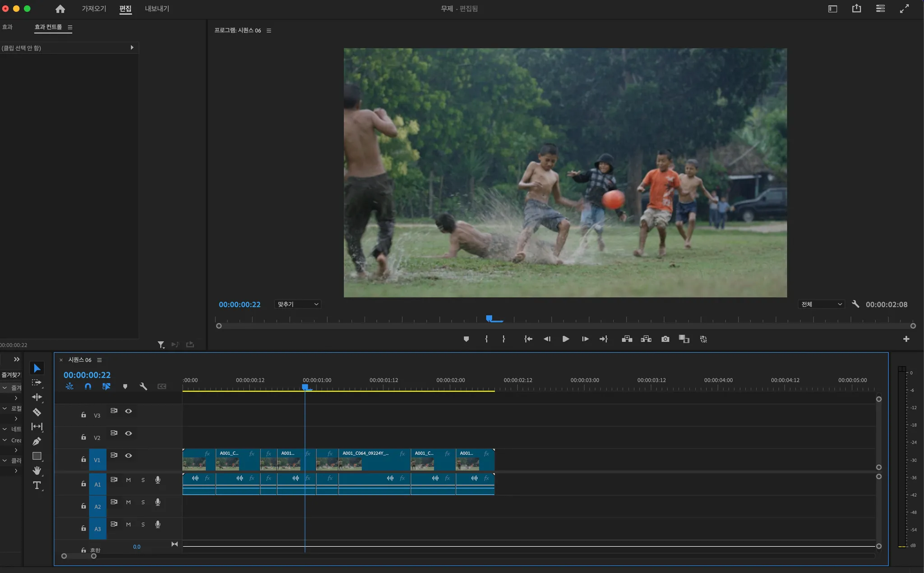Open the 전체 playback resolution dropdown

point(821,304)
